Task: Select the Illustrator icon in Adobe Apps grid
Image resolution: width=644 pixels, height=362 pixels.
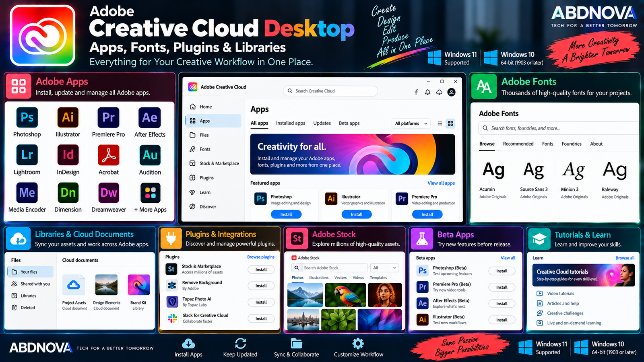Action: [x=68, y=117]
